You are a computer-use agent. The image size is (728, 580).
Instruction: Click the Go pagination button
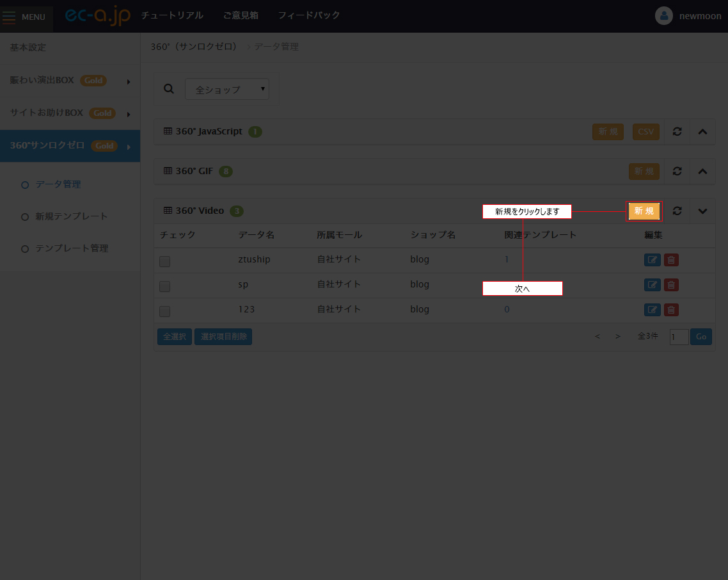pos(701,337)
